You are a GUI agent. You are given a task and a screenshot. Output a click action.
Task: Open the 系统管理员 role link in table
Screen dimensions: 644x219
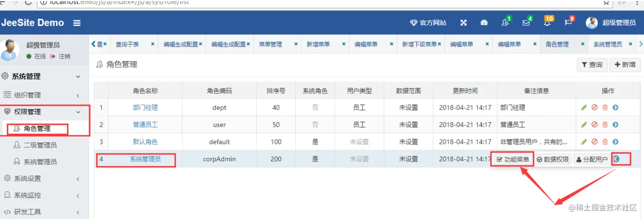(145, 159)
